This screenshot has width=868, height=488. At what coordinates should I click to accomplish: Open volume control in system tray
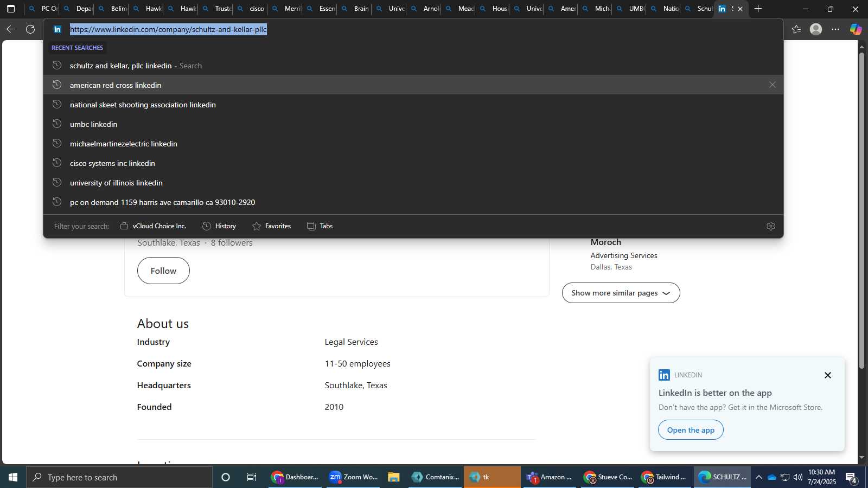point(797,477)
